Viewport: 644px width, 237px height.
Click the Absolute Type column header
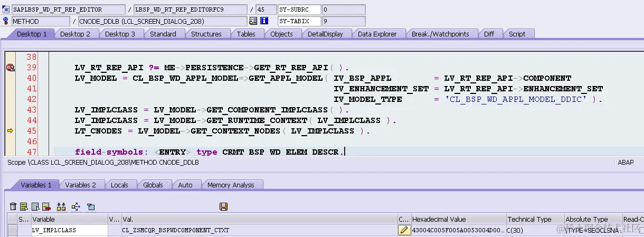click(593, 219)
